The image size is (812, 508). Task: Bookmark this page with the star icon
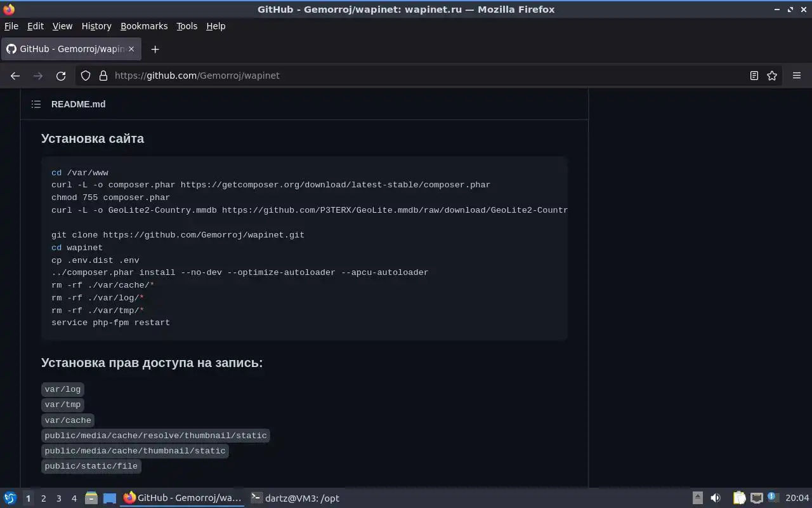click(x=772, y=76)
